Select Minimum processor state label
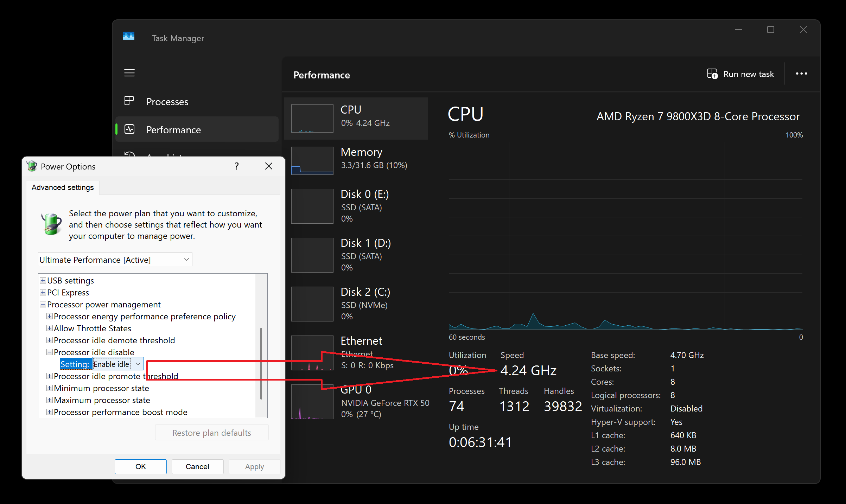 [x=101, y=388]
